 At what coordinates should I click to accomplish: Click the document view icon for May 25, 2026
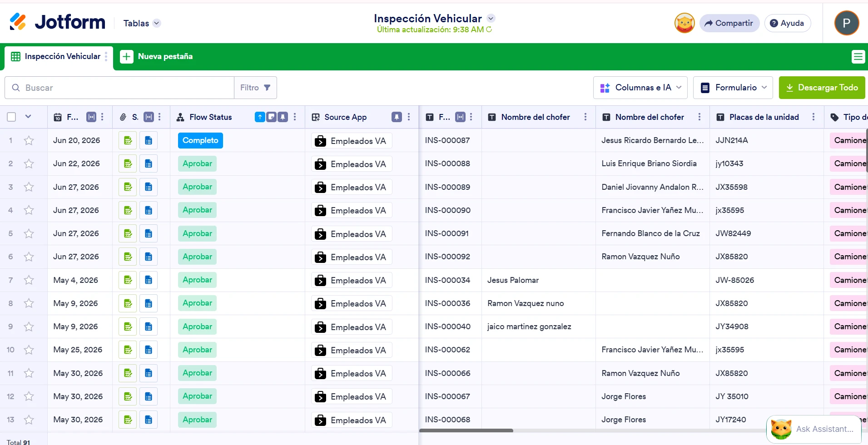149,350
